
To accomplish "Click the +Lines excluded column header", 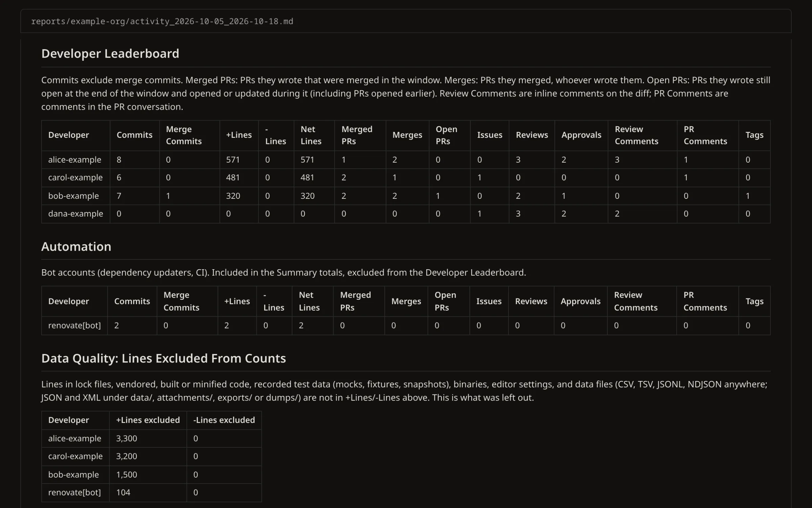I will [x=148, y=420].
